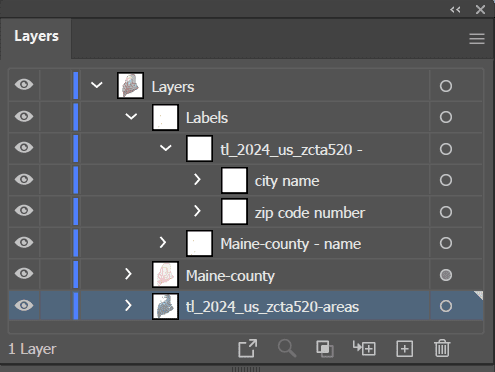Expand the city name layer
Screen dimensions: 495x372
point(197,179)
